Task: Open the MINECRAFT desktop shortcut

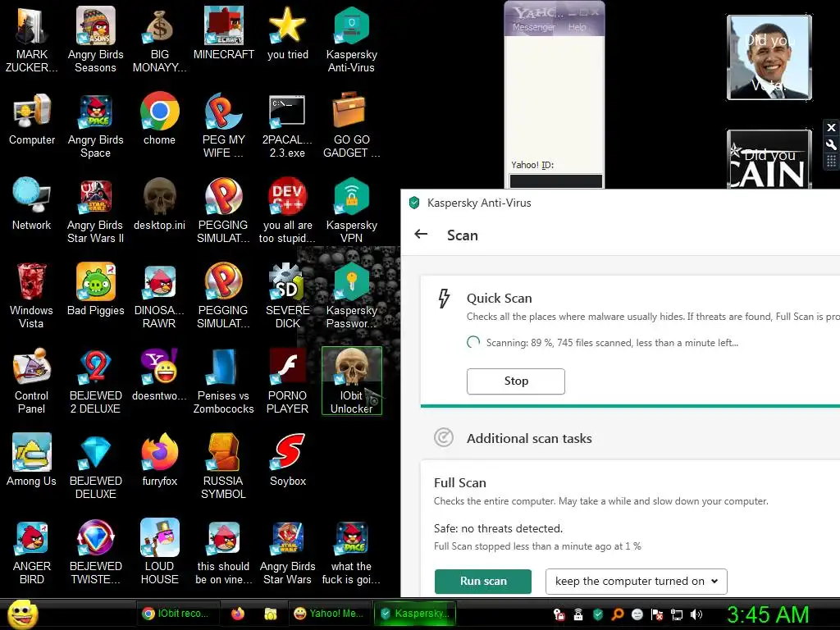Action: pos(223,33)
